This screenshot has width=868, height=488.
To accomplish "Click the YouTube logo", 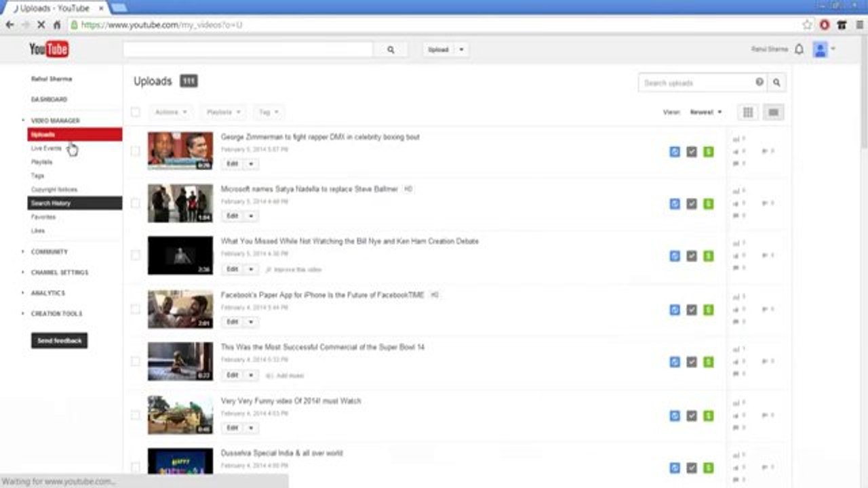I will 49,49.
